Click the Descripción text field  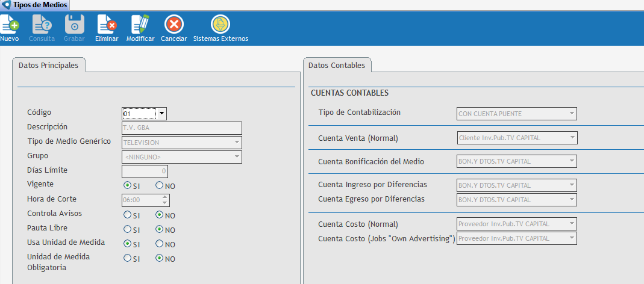coord(181,128)
